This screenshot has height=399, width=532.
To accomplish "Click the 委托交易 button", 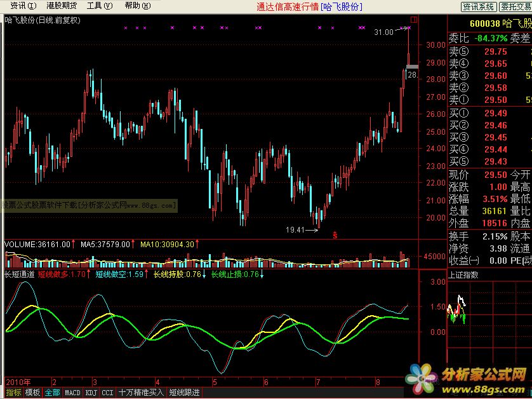I will (515, 7).
